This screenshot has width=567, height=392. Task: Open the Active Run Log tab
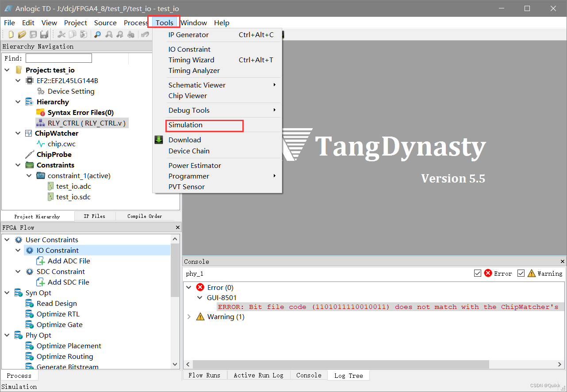258,375
